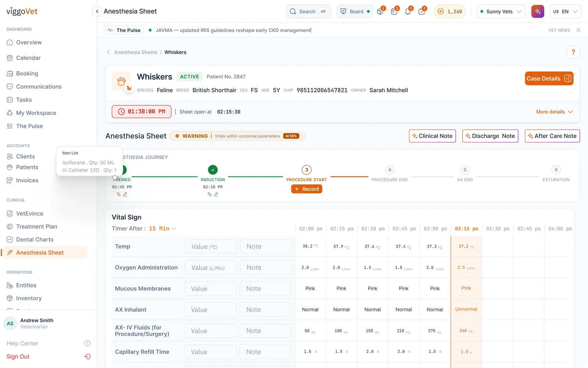Click the Oxygen Administration Note field
Image resolution: width=588 pixels, height=368 pixels.
(266, 268)
